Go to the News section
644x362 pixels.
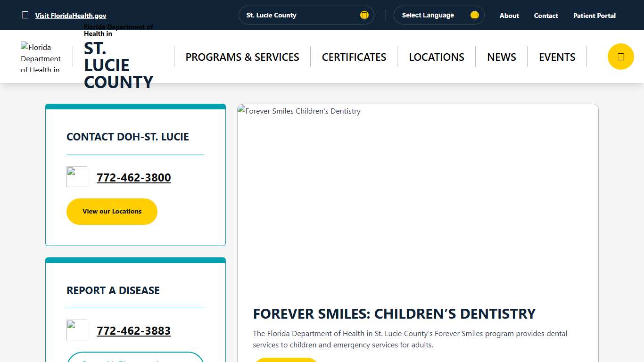[x=502, y=57]
